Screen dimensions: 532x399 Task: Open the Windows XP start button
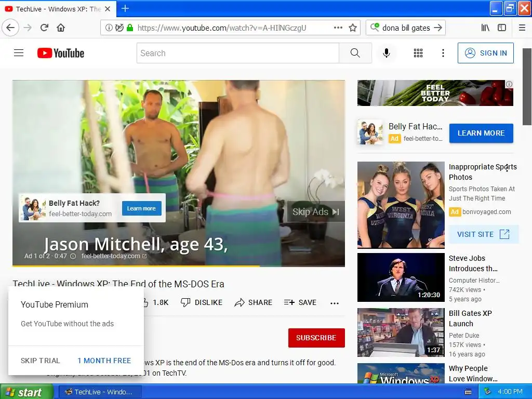click(26, 392)
